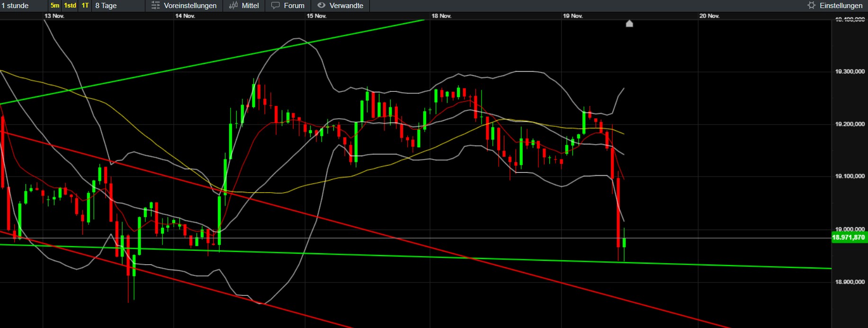Click the 19.300,000 price axis label
868x328 pixels.
[x=850, y=71]
